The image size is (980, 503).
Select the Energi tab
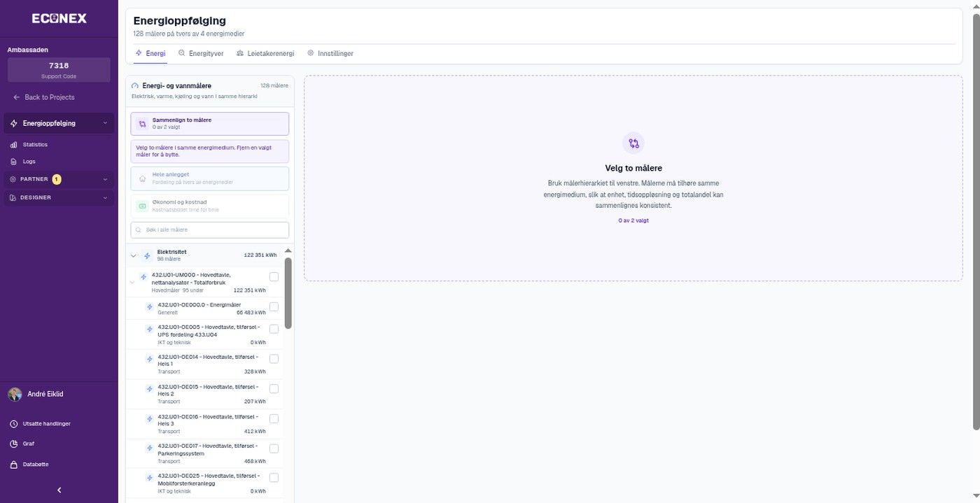click(x=150, y=53)
